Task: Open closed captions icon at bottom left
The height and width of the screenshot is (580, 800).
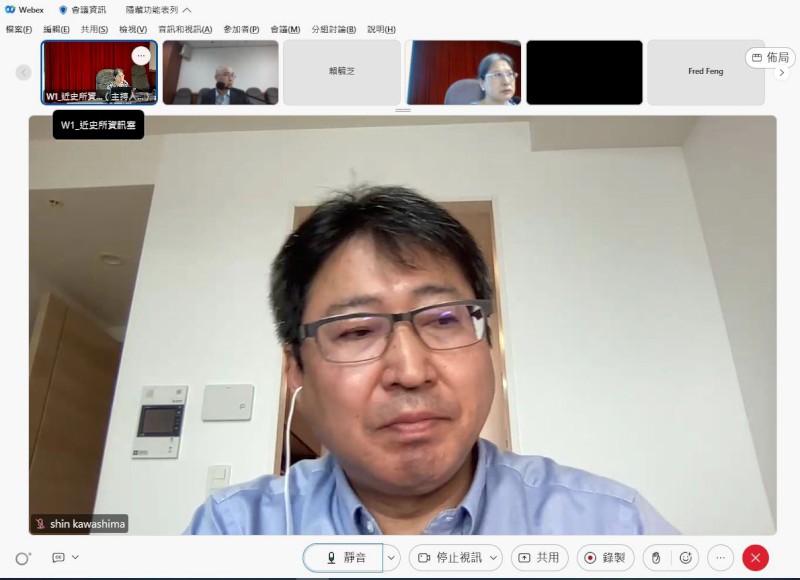Action: click(59, 558)
